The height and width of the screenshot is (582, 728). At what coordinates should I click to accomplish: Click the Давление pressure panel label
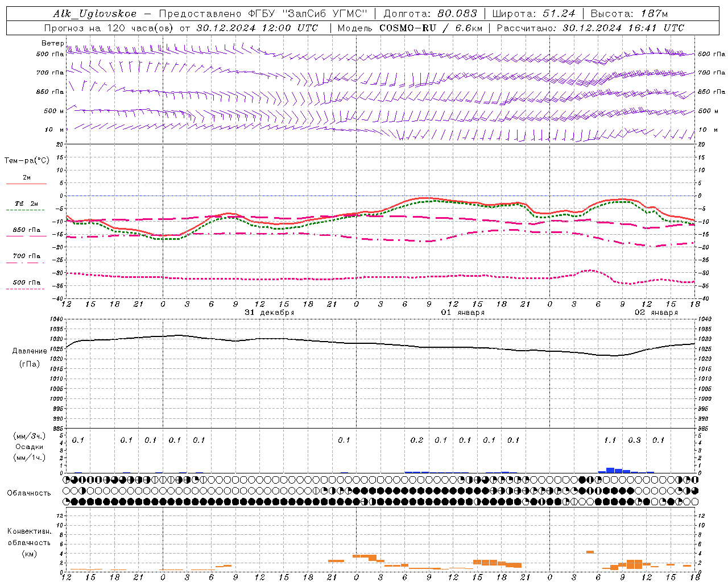[x=30, y=351]
